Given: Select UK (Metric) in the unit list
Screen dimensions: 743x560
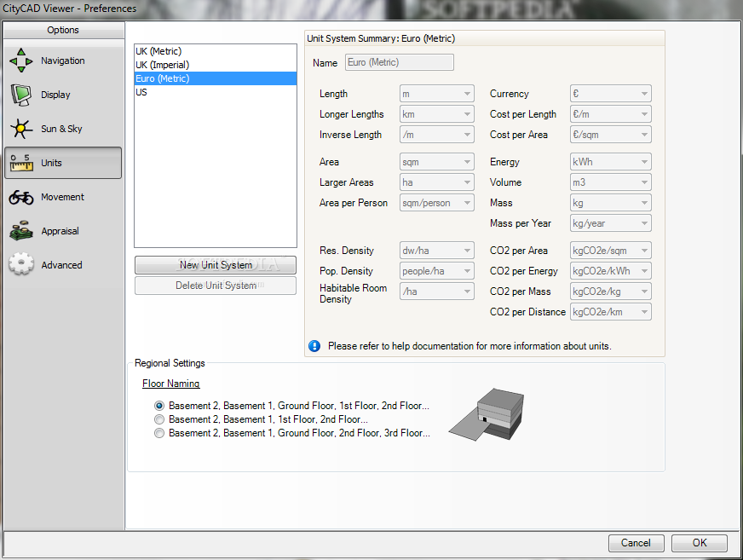Looking at the screenshot, I should pyautogui.click(x=216, y=51).
